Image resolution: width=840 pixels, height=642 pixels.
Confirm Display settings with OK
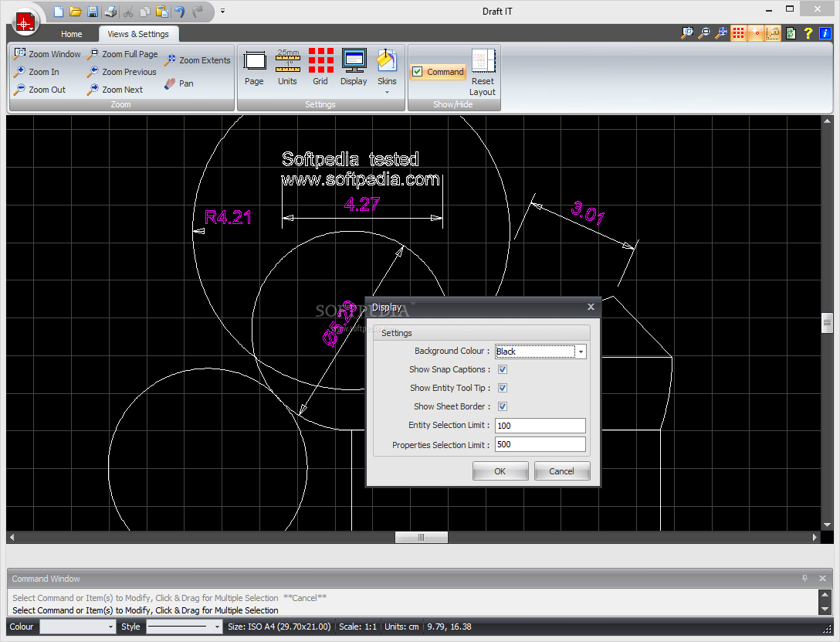500,471
